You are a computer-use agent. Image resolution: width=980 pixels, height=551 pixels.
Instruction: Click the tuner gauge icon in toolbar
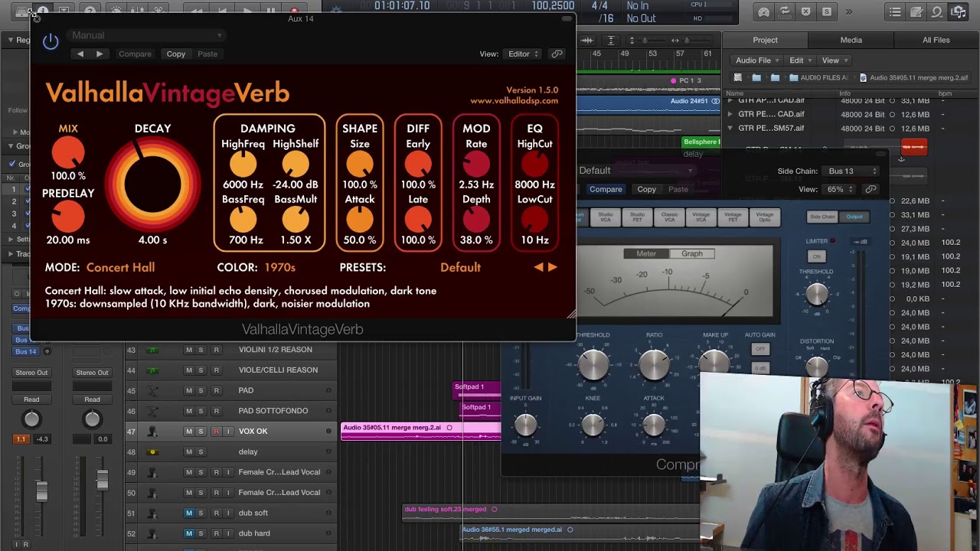click(764, 12)
